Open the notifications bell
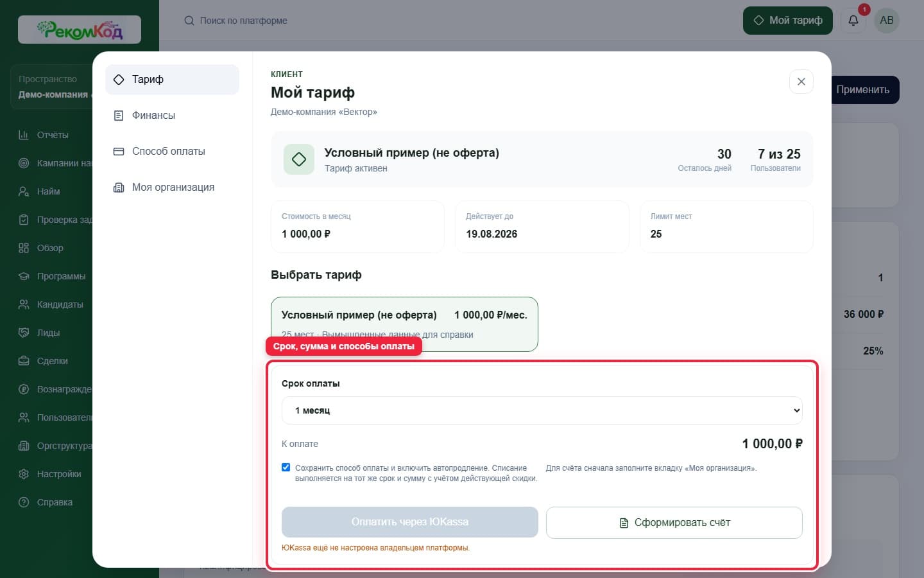This screenshot has height=578, width=924. click(x=853, y=21)
